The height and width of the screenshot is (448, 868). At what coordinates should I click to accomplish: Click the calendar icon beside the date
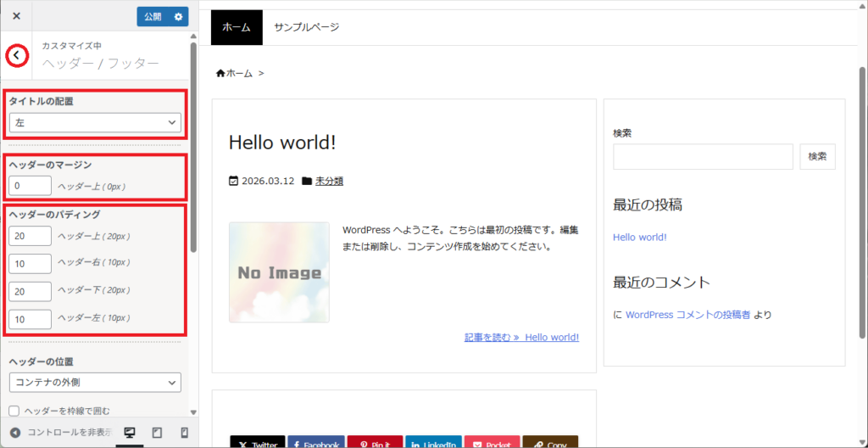click(x=234, y=181)
